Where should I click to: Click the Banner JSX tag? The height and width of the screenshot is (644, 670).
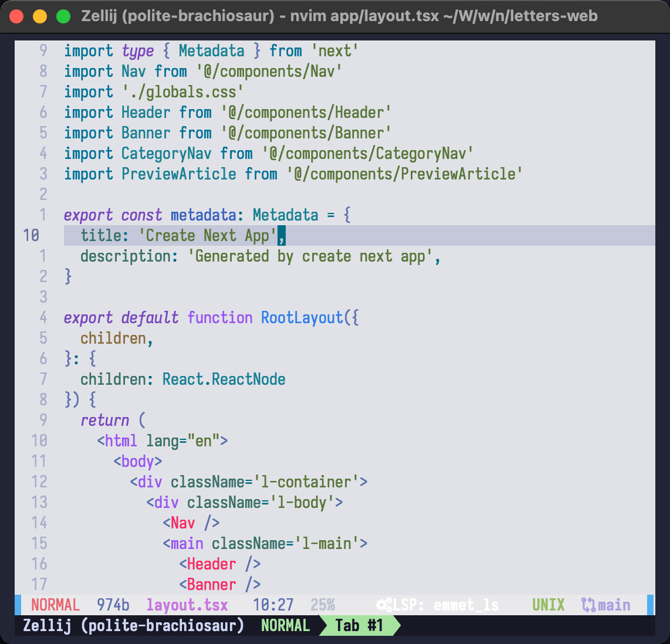tap(211, 584)
